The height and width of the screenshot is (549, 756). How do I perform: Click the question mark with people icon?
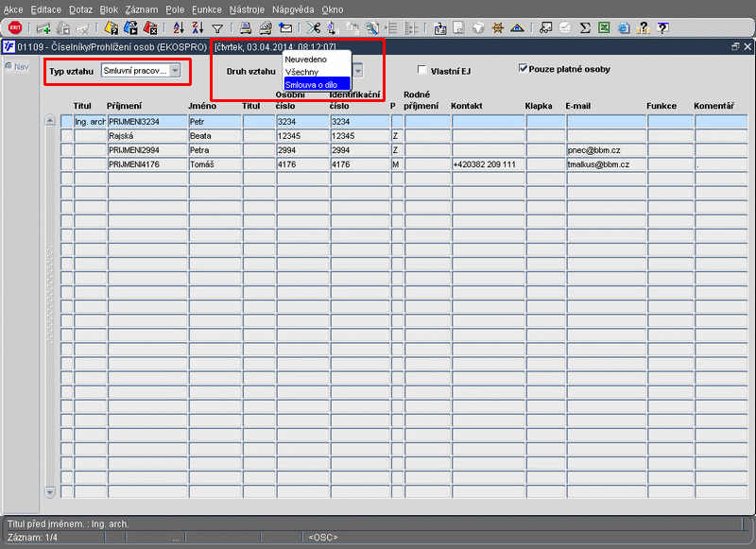click(644, 28)
